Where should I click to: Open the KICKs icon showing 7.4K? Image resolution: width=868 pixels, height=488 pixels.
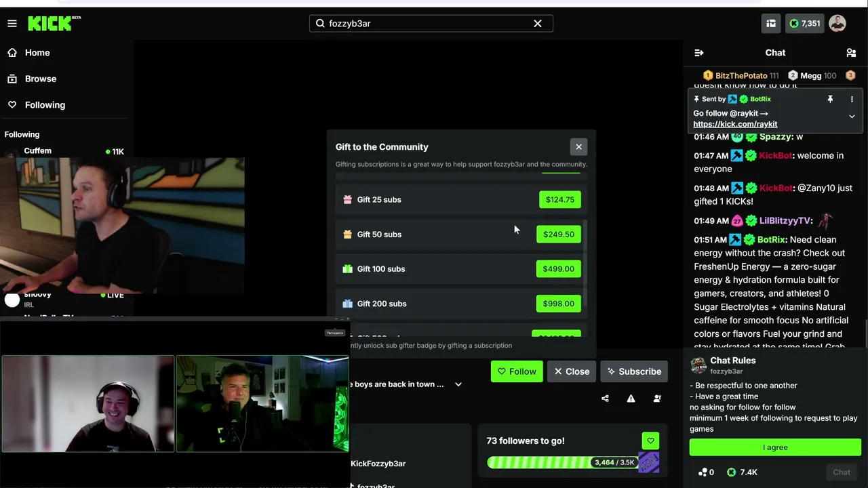[x=743, y=472]
